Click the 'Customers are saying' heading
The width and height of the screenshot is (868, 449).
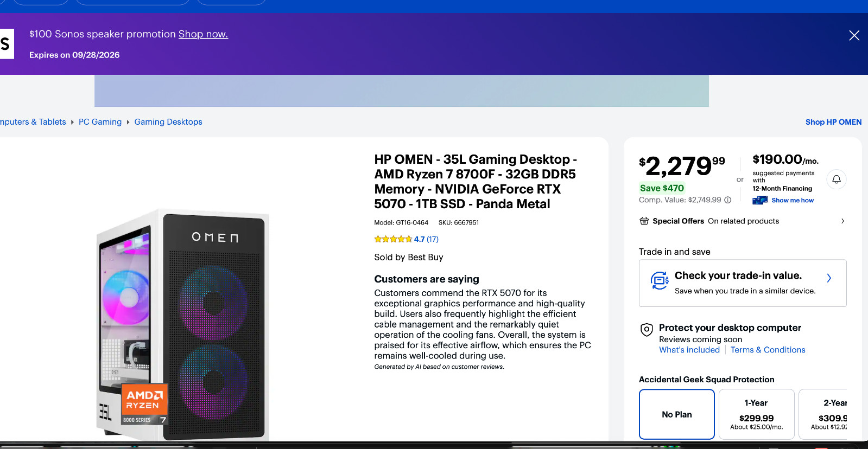[x=427, y=279]
